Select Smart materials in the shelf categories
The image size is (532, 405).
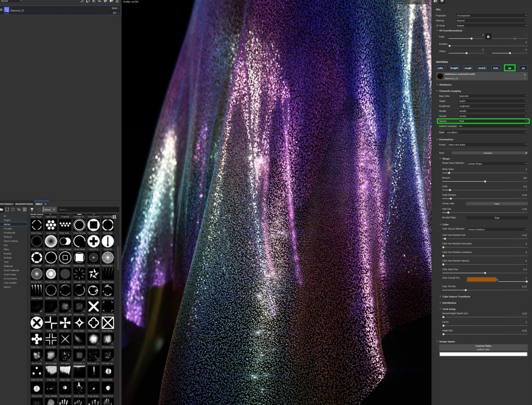tap(11, 270)
